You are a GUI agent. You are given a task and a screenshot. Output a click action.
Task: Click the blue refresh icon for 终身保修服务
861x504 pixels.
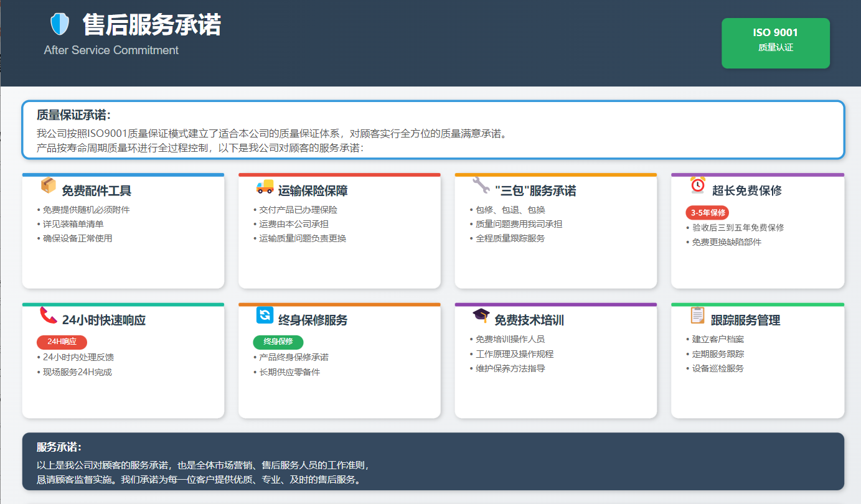point(265,315)
